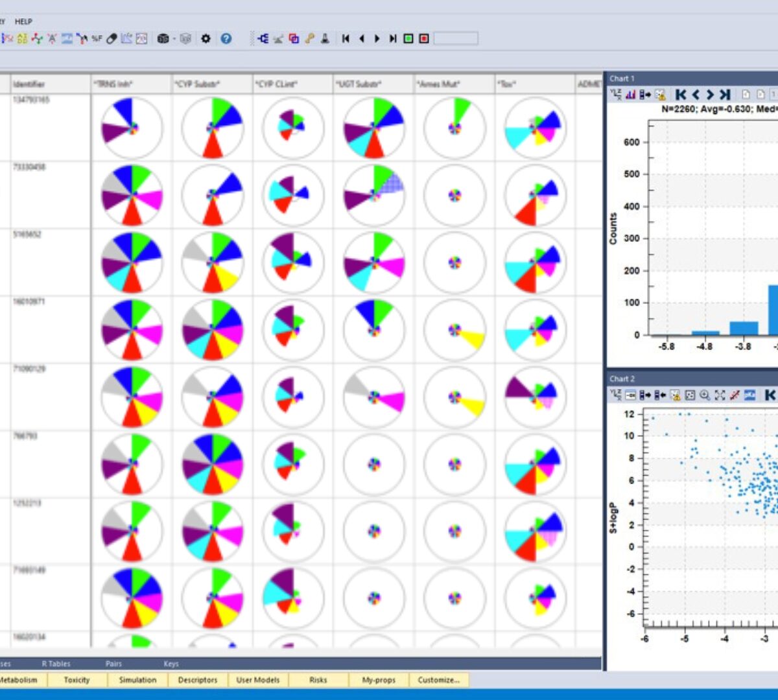Click the key icon in main toolbar
Viewport: 778px width, 700px height.
[309, 39]
